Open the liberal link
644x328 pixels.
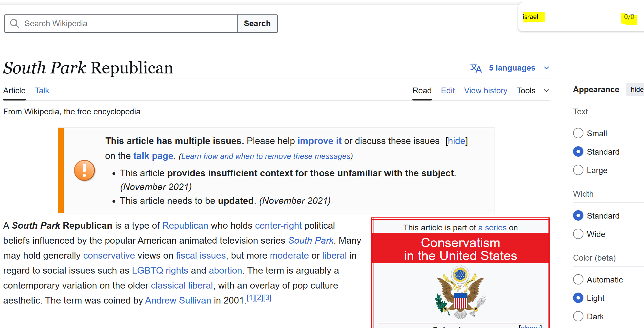(x=334, y=255)
